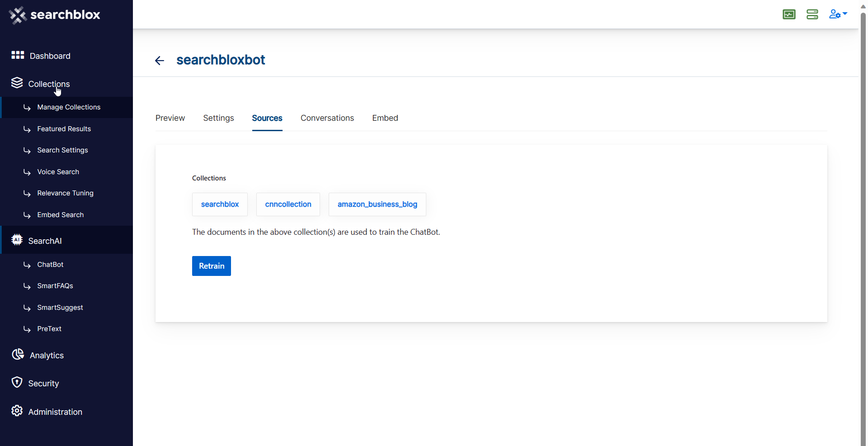Go back using the left arrow icon
Image resolution: width=868 pixels, height=446 pixels.
tap(160, 61)
